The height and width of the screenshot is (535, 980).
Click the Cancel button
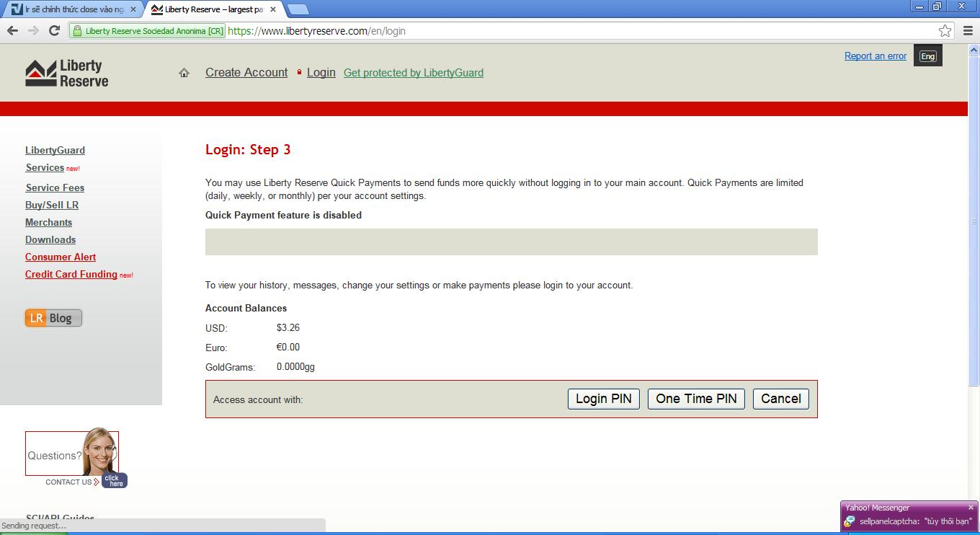pos(781,399)
